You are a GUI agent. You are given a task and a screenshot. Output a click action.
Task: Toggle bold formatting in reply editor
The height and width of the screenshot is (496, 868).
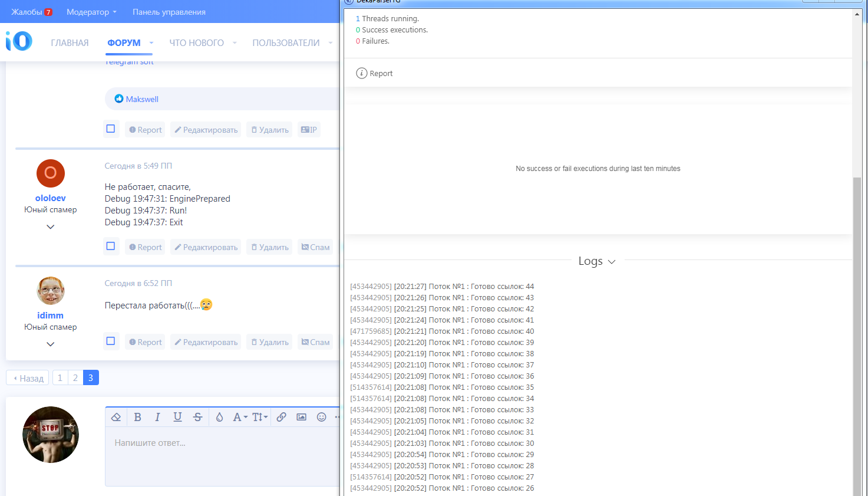pos(137,417)
